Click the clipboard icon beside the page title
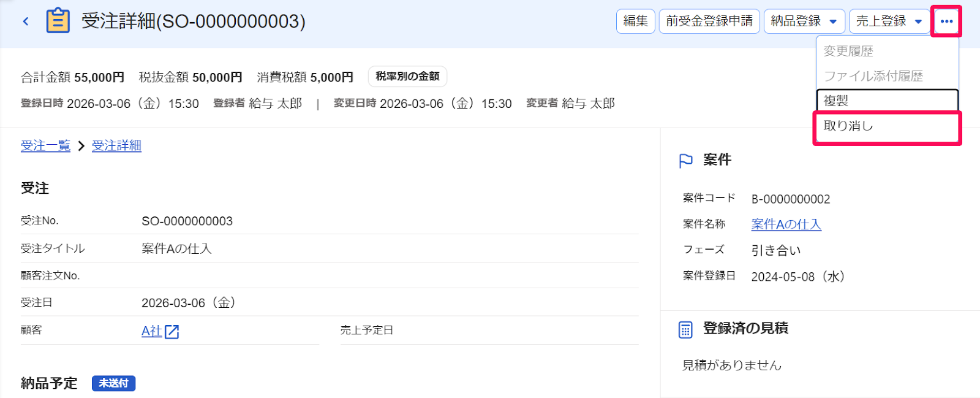980x398 pixels. click(x=58, y=21)
